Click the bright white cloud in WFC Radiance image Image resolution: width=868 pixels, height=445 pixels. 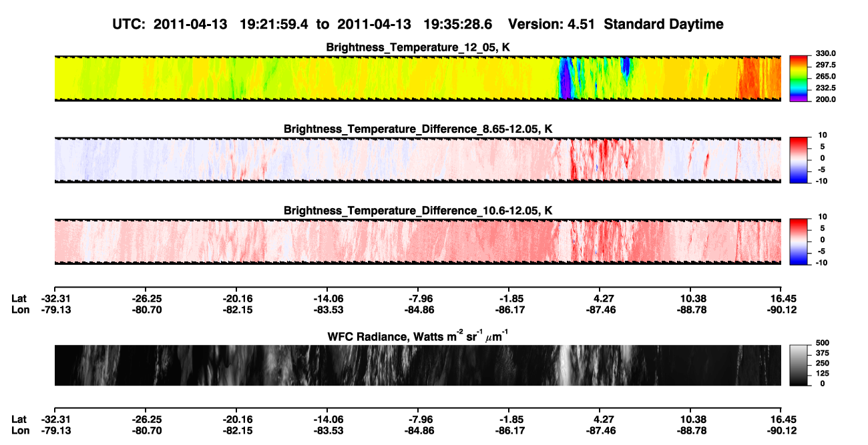[x=566, y=366]
